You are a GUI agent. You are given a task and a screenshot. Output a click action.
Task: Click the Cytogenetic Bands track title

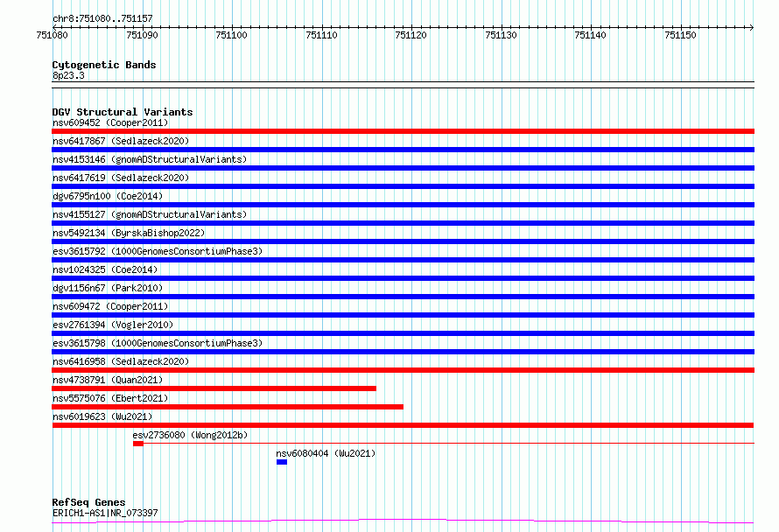104,65
